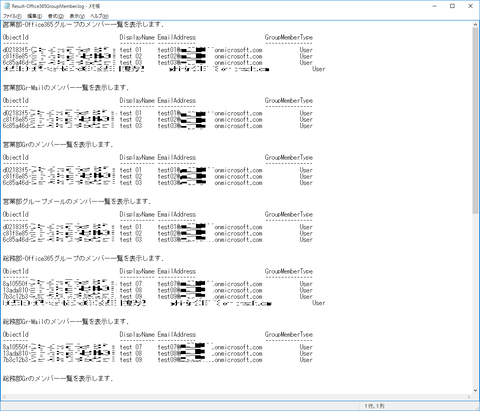Open the ファイル(F) menu
Image resolution: width=480 pixels, height=411 pixels.
click(x=12, y=16)
